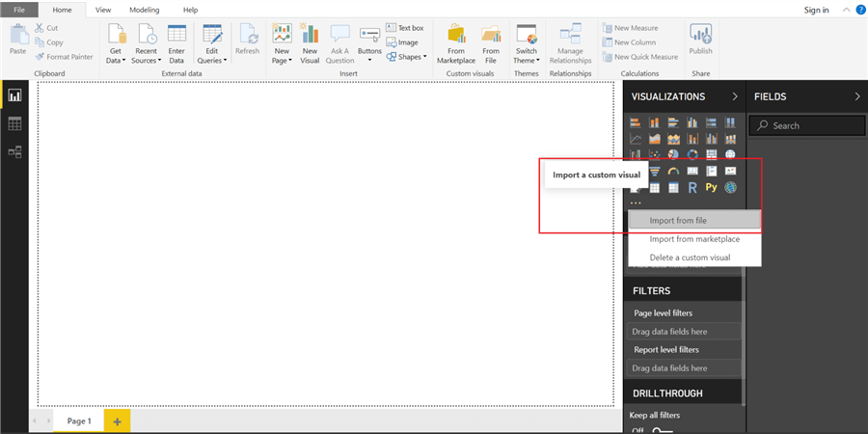The image size is (868, 434).
Task: Click the ellipsis under the visualization icons
Action: coord(636,203)
